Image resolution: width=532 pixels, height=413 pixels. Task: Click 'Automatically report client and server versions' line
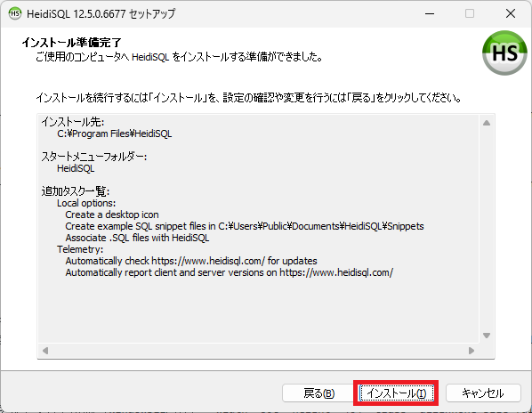click(229, 272)
